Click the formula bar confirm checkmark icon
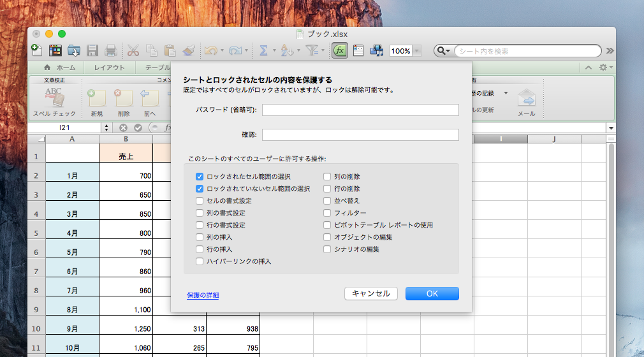Viewport: 644px width, 357px height. point(138,127)
